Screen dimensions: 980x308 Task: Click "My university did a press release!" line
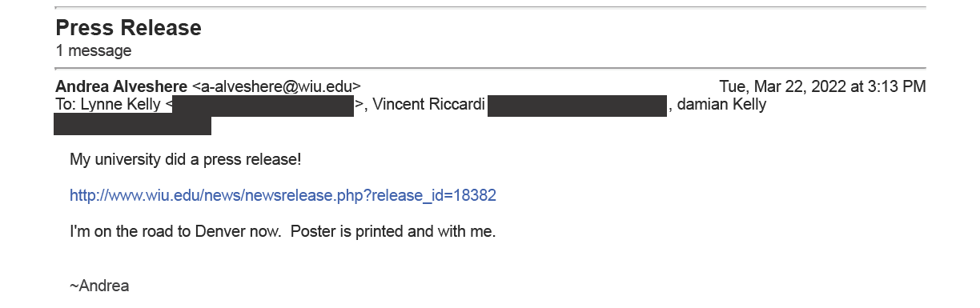pyautogui.click(x=186, y=160)
